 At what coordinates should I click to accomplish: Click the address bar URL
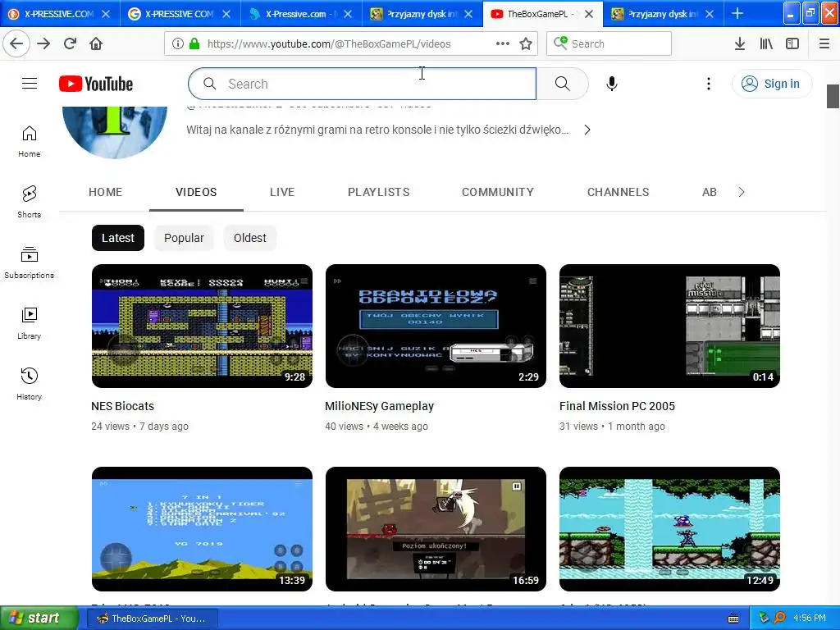(328, 44)
